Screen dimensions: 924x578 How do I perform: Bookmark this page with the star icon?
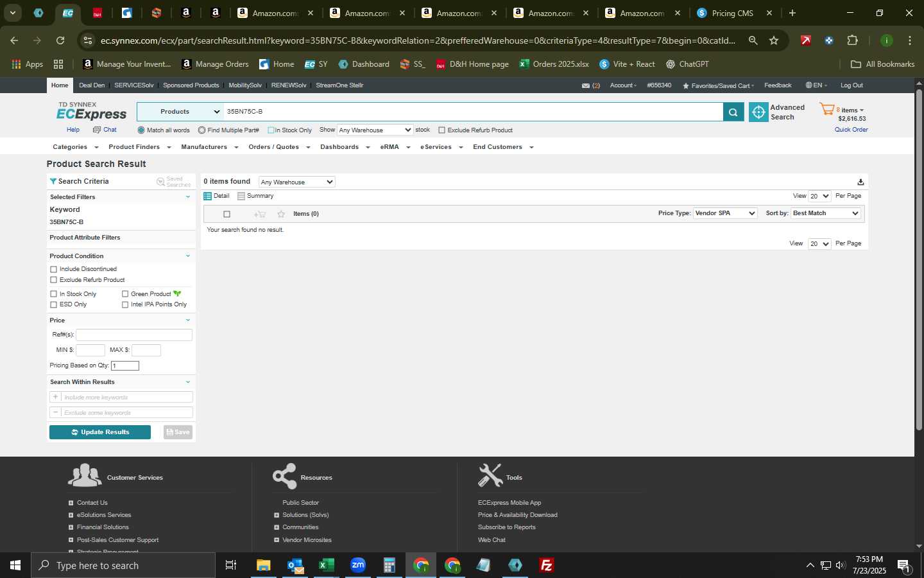coord(774,40)
